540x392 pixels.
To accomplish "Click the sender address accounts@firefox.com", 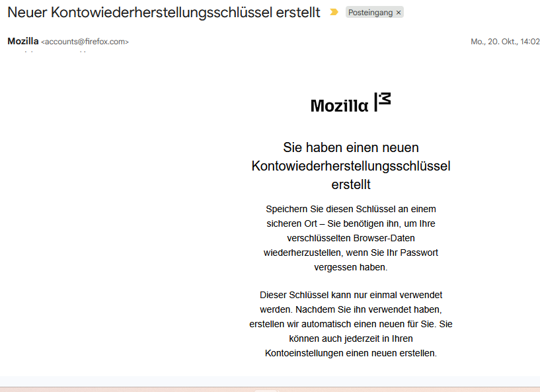I will (x=85, y=42).
